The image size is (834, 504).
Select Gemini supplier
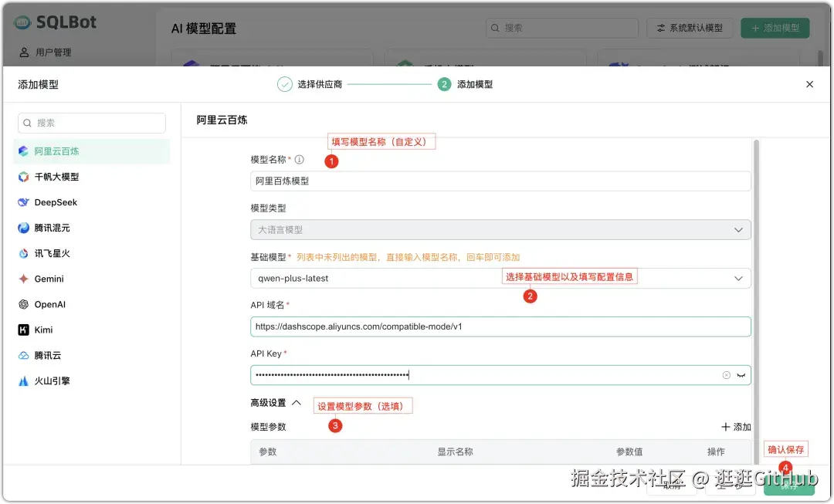pyautogui.click(x=91, y=279)
